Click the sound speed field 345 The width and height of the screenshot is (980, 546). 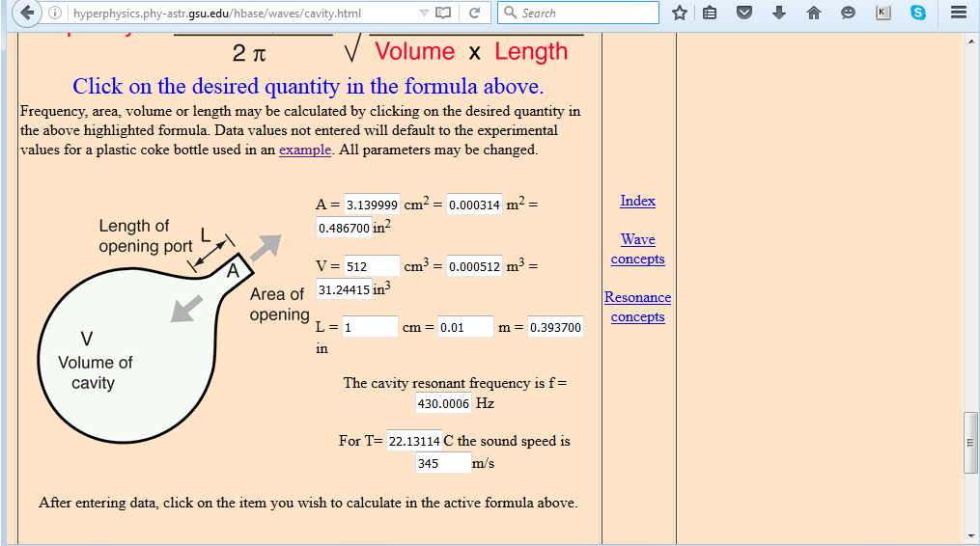[443, 463]
